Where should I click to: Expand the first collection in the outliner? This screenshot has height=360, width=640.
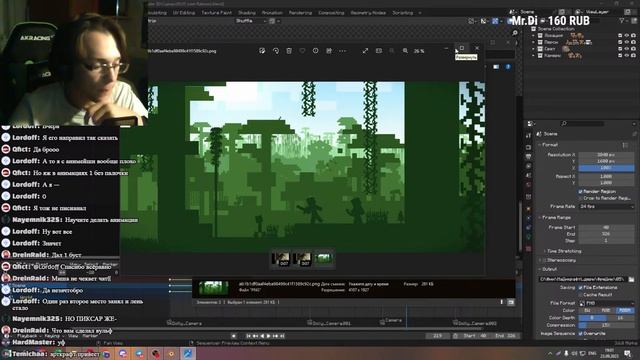click(x=533, y=36)
